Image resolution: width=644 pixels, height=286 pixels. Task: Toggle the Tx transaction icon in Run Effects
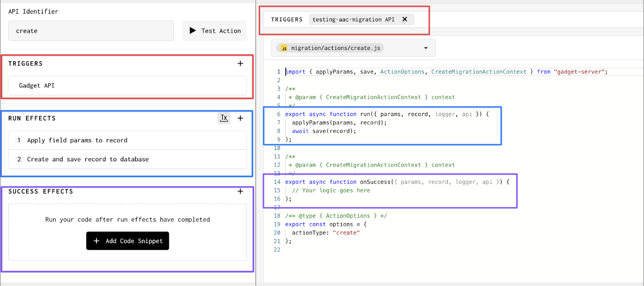224,118
